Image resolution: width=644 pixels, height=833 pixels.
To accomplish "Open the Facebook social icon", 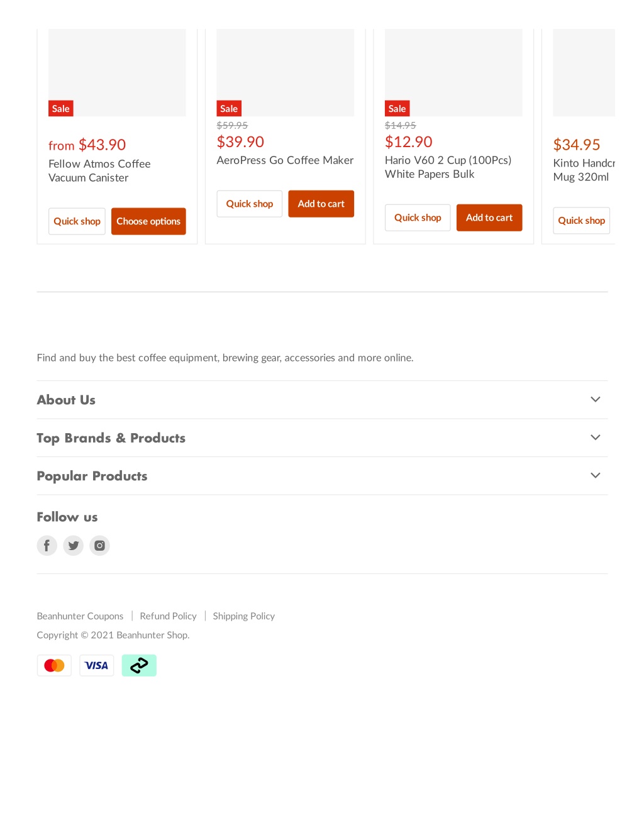I will [x=47, y=545].
